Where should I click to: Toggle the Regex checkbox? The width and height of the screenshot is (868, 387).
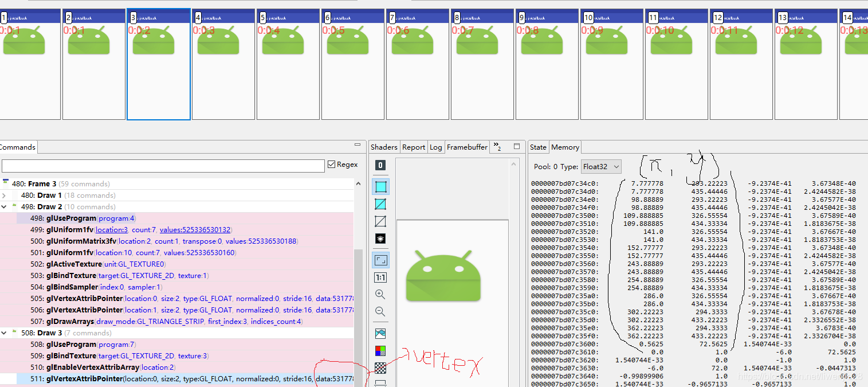(332, 165)
